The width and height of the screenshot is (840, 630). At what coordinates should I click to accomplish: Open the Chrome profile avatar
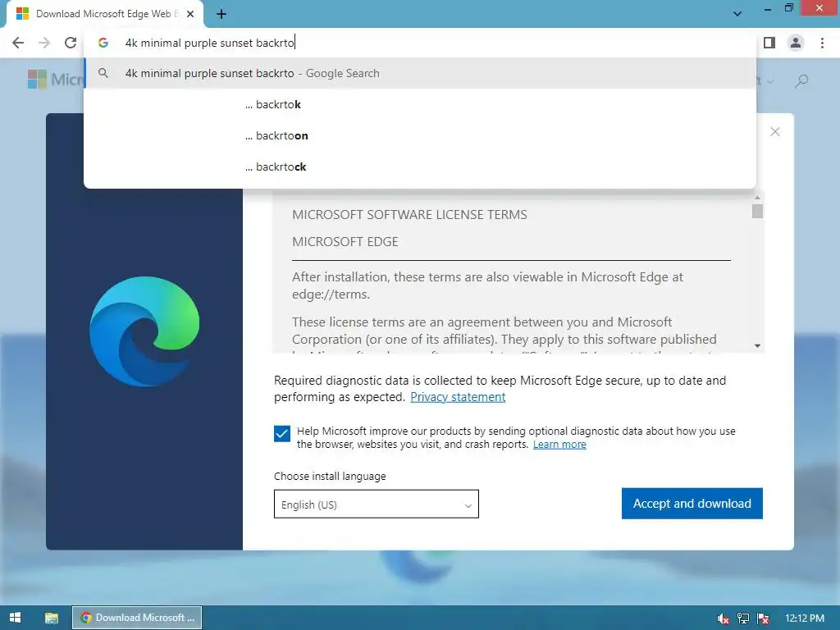coord(796,43)
